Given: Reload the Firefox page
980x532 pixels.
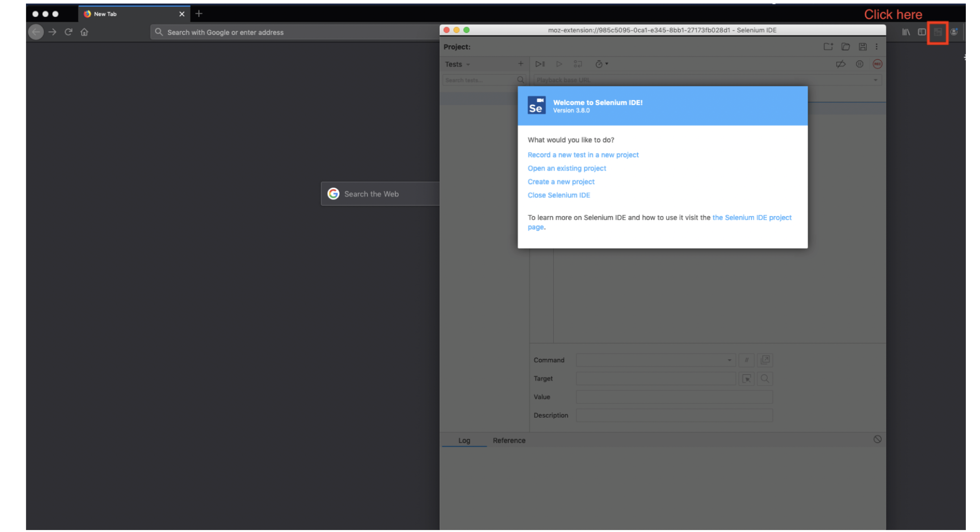Looking at the screenshot, I should (x=68, y=32).
